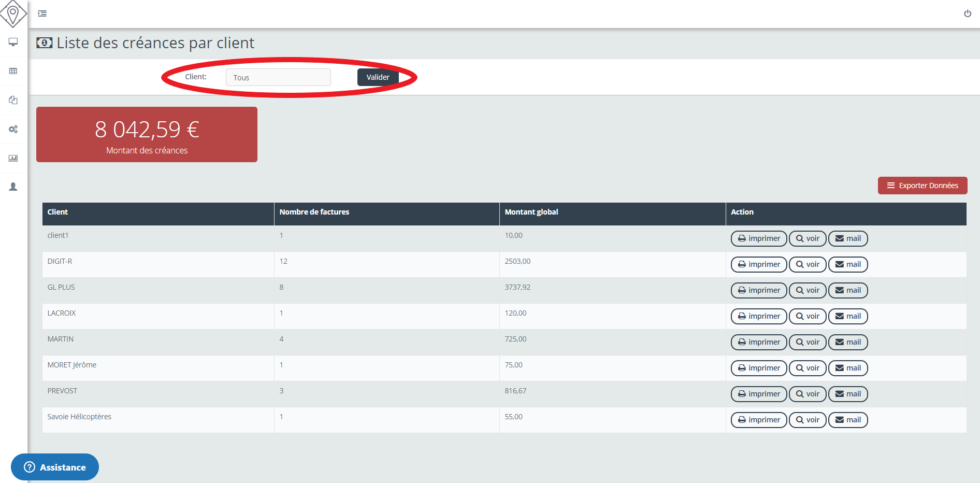Open the table grid sidebar icon
Viewport: 980px width, 483px height.
tap(13, 71)
